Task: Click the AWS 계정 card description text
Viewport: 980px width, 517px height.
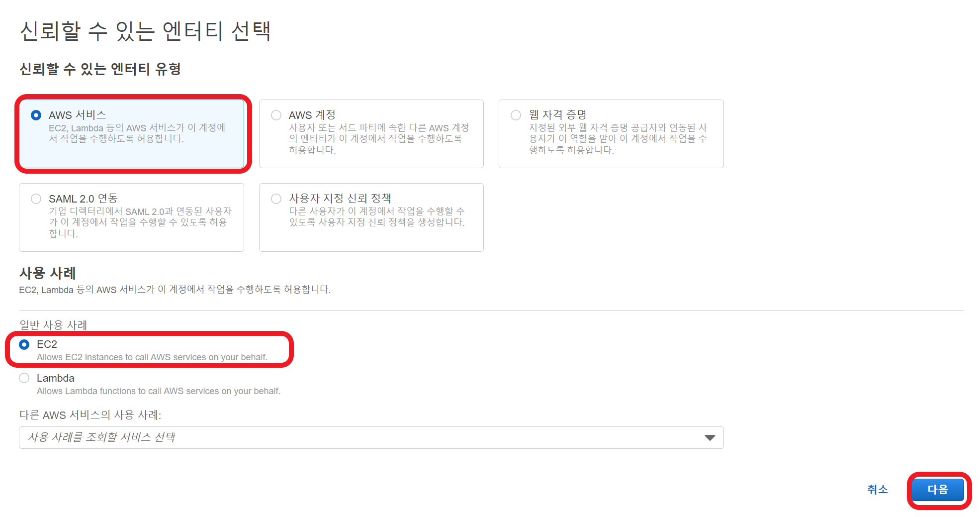Action: (379, 139)
